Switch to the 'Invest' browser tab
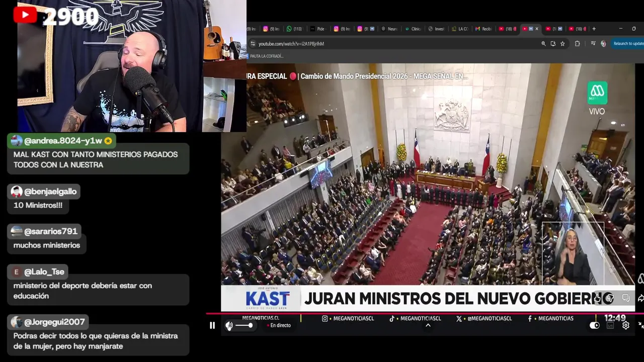 pyautogui.click(x=437, y=29)
